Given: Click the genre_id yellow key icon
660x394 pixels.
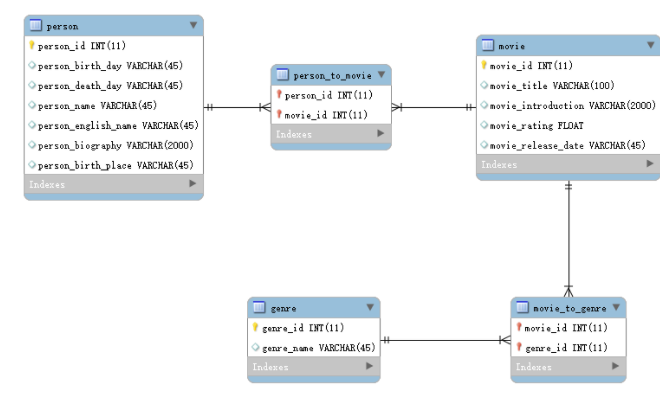Looking at the screenshot, I should [x=255, y=327].
